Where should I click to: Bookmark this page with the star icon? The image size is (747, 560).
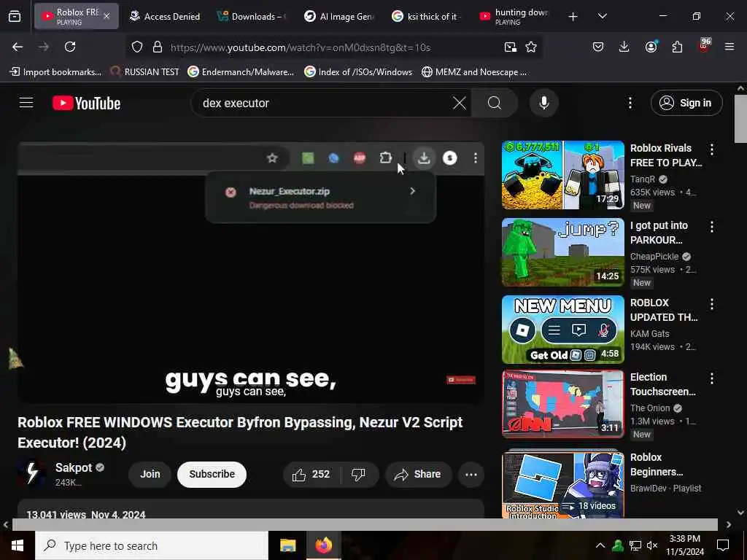(x=531, y=47)
